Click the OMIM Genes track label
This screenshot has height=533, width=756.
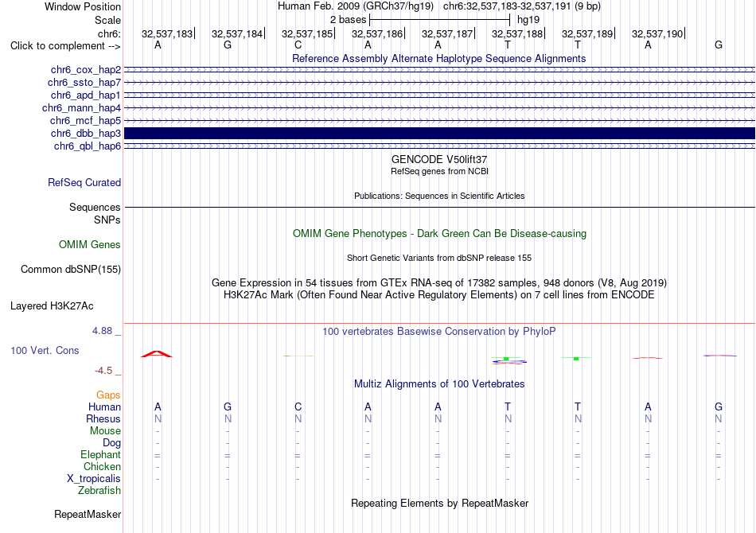click(x=90, y=245)
